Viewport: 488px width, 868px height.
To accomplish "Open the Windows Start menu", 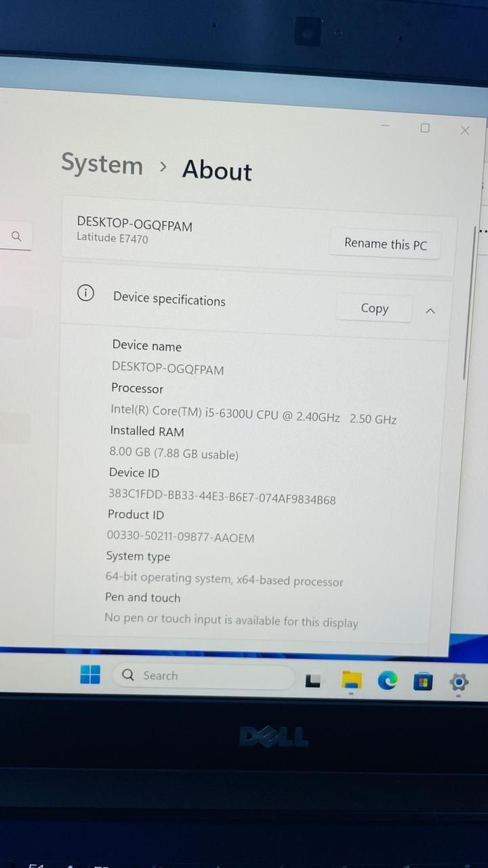I will click(x=90, y=674).
